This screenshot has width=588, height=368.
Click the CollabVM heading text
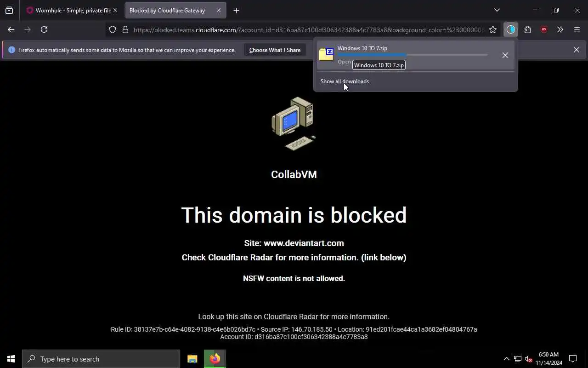point(294,174)
